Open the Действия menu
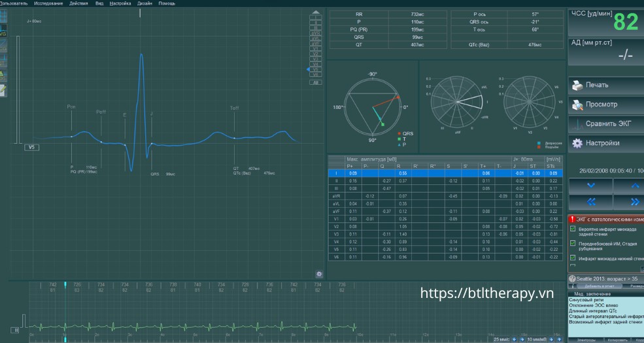This screenshot has width=644, height=343. coord(78,3)
